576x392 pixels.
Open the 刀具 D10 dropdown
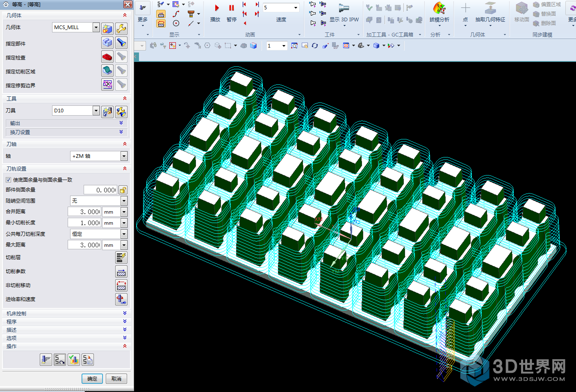[96, 110]
